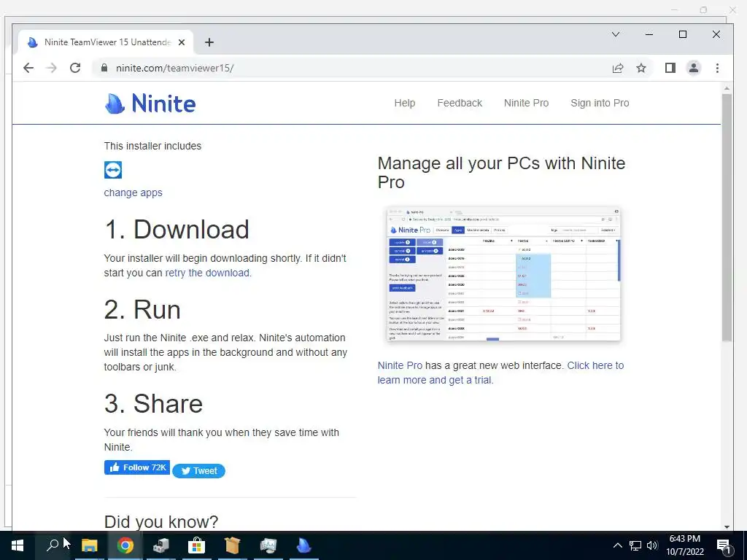Open the chart monitor icon on the taskbar
The height and width of the screenshot is (560, 747).
[x=268, y=545]
